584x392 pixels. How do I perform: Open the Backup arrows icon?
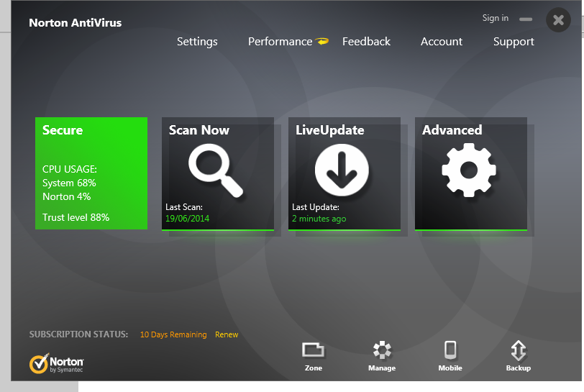(518, 357)
